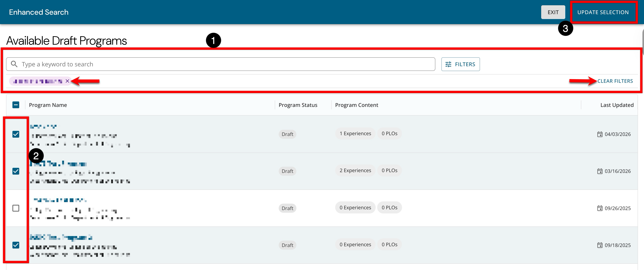Click the Update Selection button
The width and height of the screenshot is (644, 270).
[x=603, y=12]
